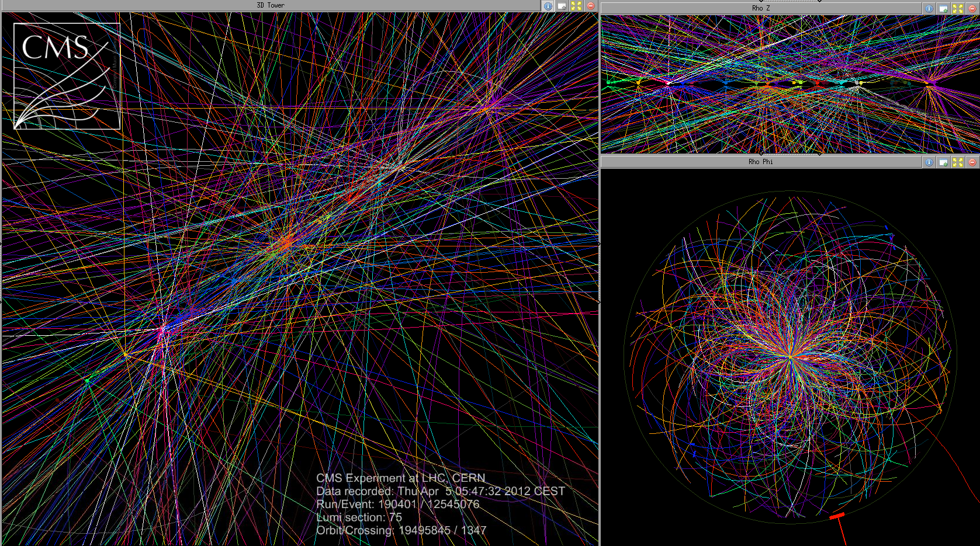Maximize the Rho Phi view with the yellow arrows icon

pyautogui.click(x=958, y=162)
